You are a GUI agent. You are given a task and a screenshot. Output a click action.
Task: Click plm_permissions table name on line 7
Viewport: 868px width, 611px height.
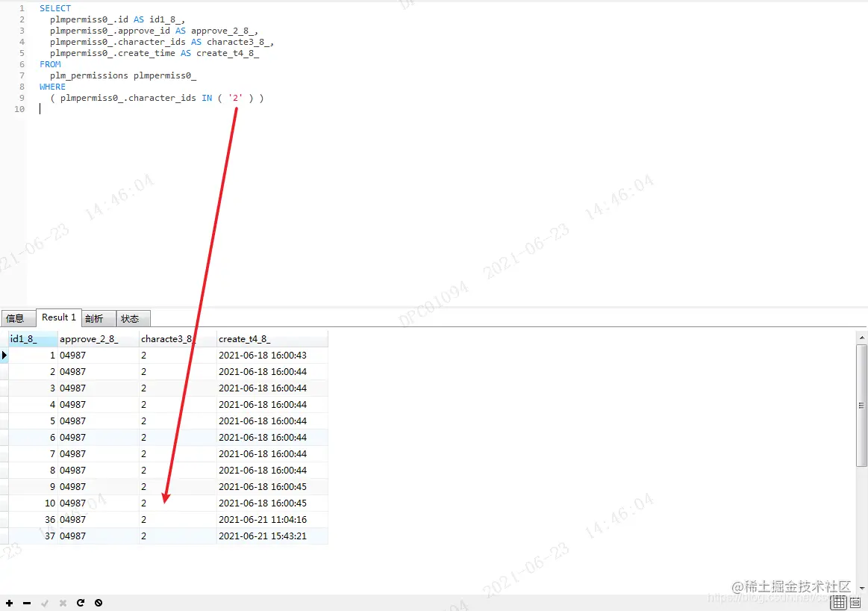[x=89, y=75]
